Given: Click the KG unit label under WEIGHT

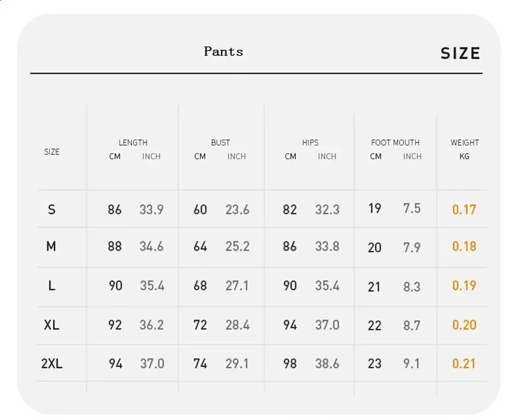Looking at the screenshot, I should tap(464, 157).
